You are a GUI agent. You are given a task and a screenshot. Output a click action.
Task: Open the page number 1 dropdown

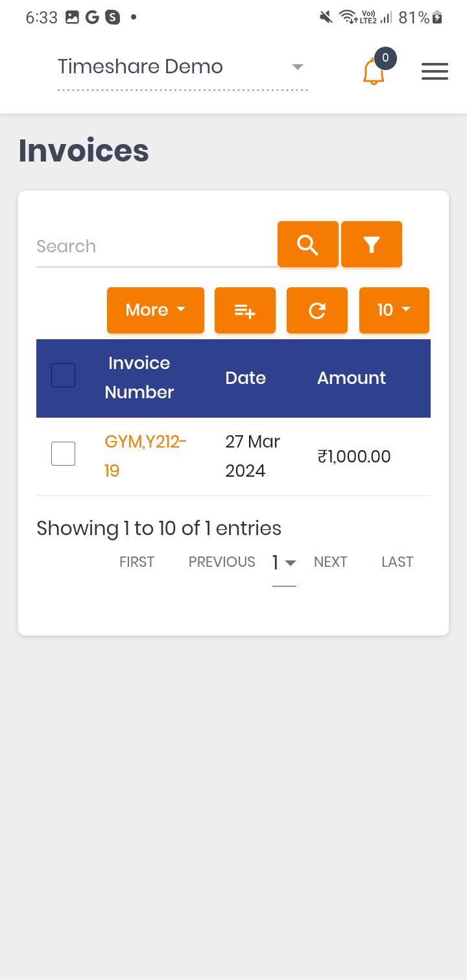[x=284, y=563]
